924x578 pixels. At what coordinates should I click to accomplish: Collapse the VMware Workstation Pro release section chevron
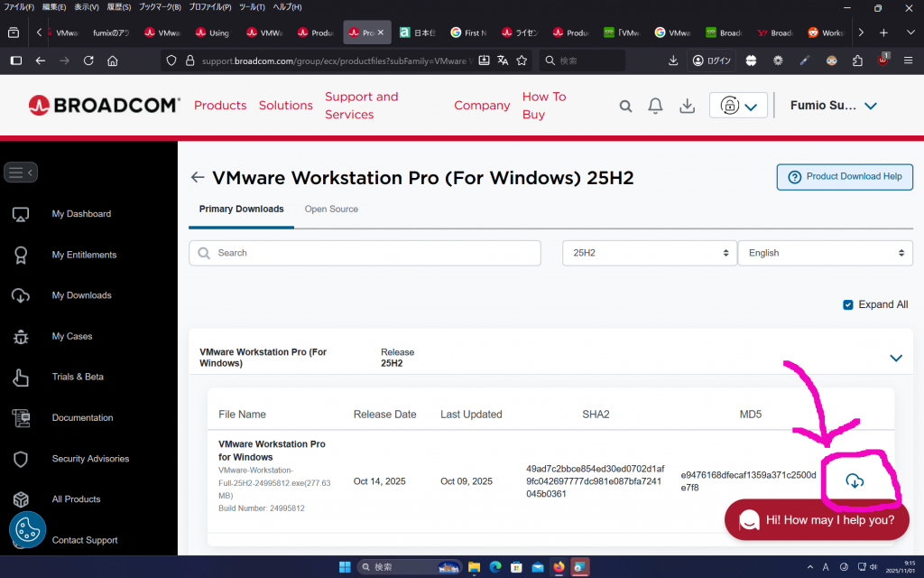[x=895, y=358]
